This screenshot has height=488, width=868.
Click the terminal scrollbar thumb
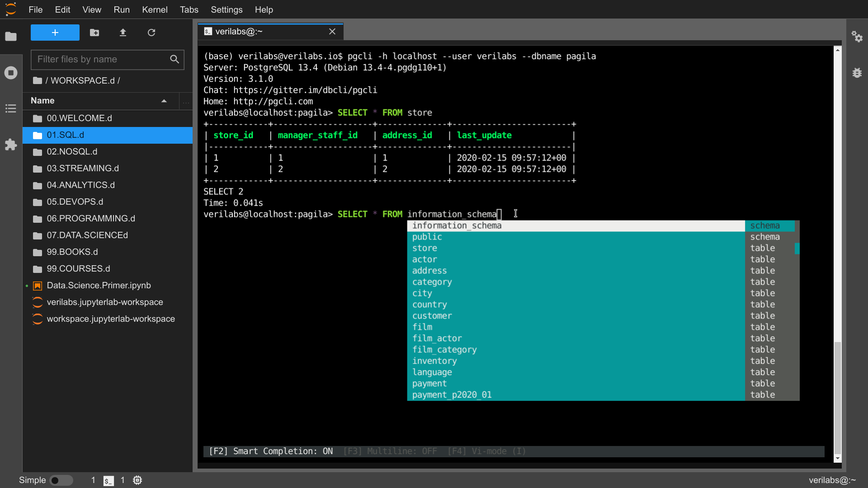[x=838, y=398]
